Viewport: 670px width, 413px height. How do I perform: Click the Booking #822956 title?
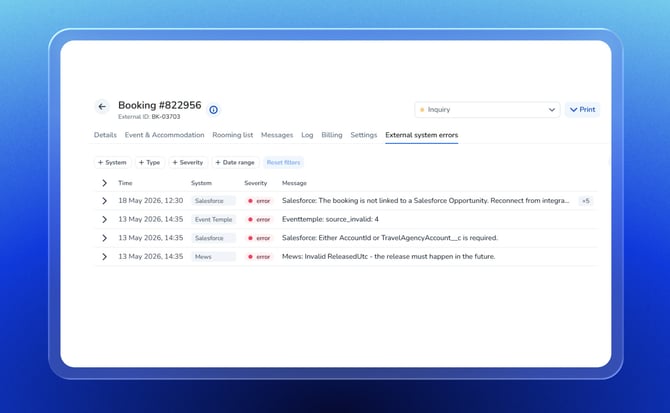[160, 105]
